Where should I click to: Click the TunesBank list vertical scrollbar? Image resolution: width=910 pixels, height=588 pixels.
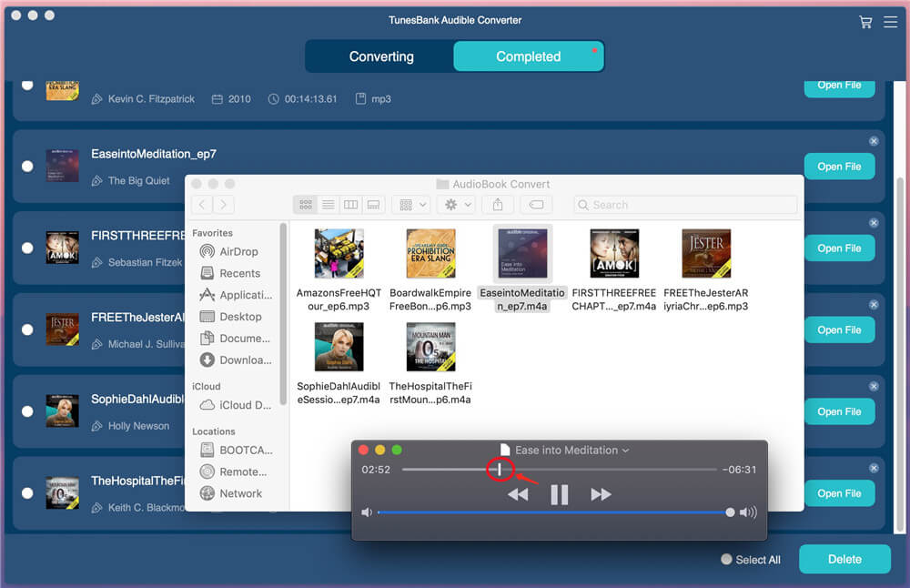pos(900,355)
